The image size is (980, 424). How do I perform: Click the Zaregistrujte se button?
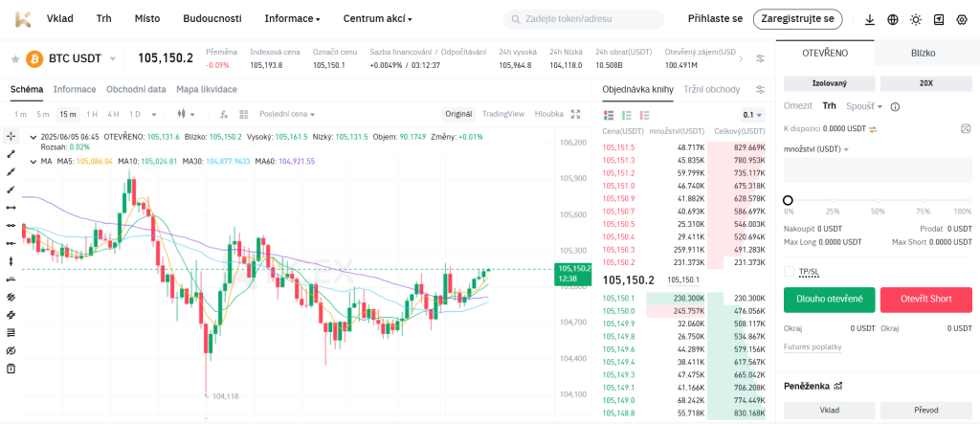(798, 19)
